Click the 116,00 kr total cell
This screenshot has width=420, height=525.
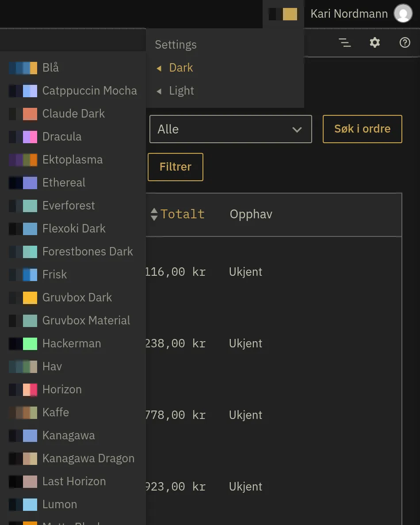pyautogui.click(x=176, y=272)
